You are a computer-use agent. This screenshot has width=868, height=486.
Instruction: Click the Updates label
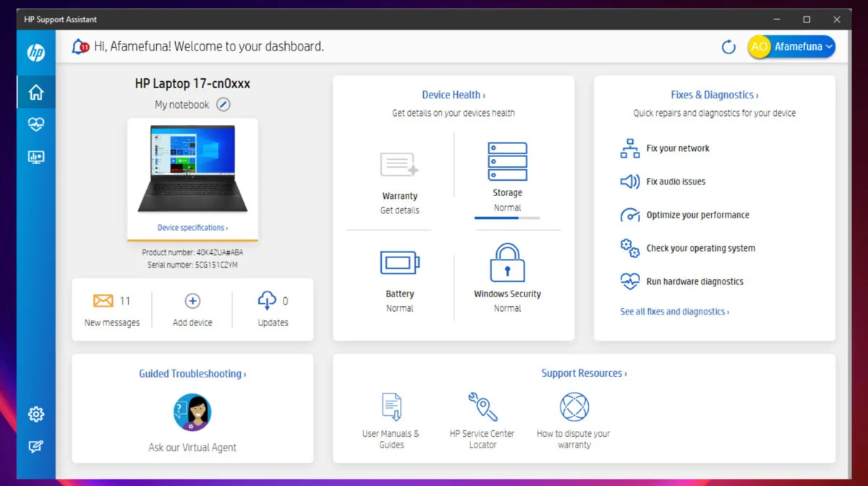coord(273,323)
